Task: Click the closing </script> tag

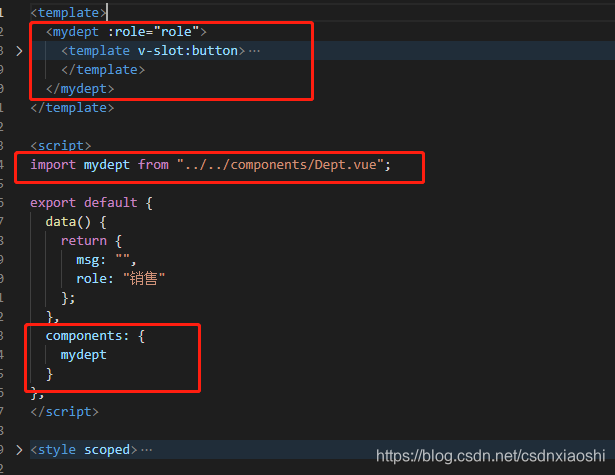Action: click(x=65, y=412)
